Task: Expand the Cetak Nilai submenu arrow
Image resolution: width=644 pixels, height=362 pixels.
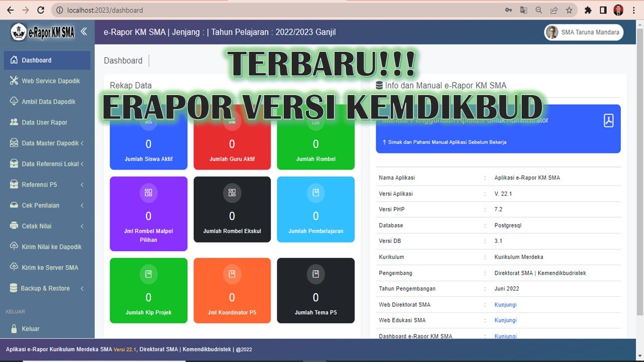Action: (x=82, y=226)
